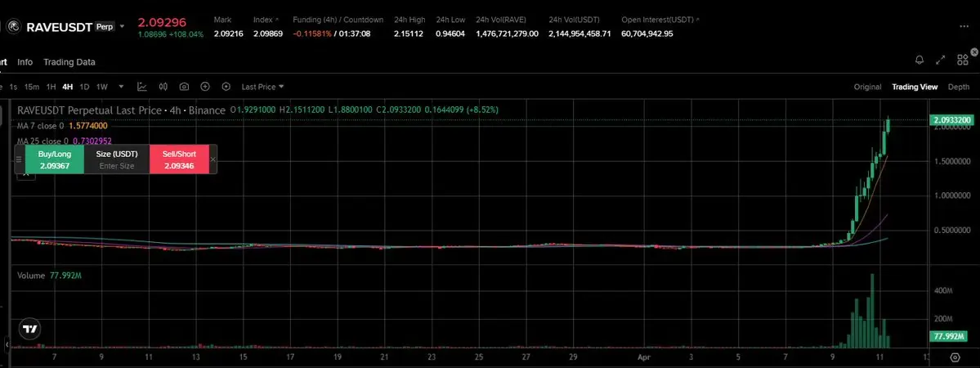Open the RAVEUSDT pair selector dropdown arrow
Viewport: 980px width, 368px height.
pos(122,27)
